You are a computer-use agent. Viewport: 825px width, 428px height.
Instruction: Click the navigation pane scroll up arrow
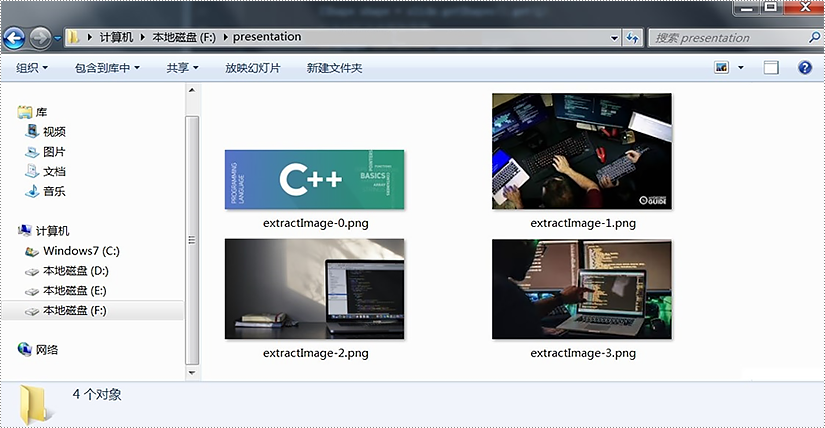[192, 91]
